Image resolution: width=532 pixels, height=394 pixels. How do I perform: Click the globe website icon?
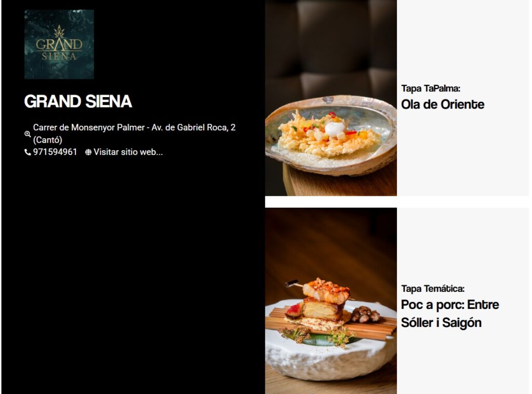pos(88,152)
